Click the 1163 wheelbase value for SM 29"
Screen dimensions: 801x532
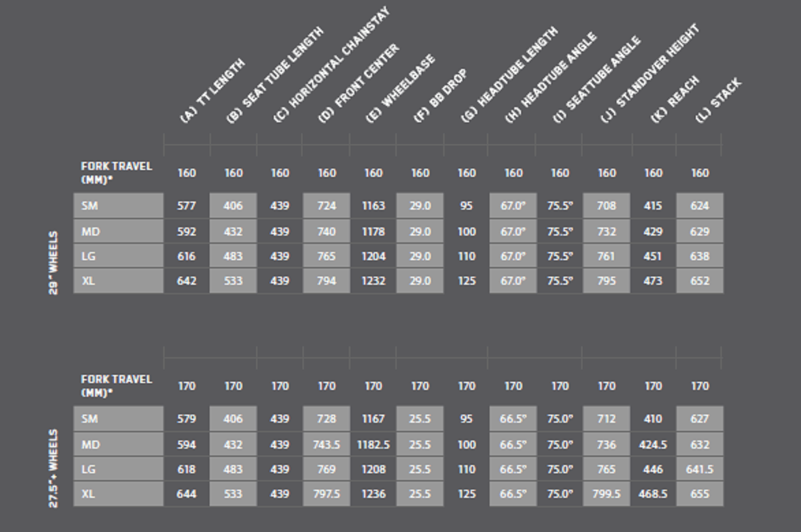(x=374, y=206)
